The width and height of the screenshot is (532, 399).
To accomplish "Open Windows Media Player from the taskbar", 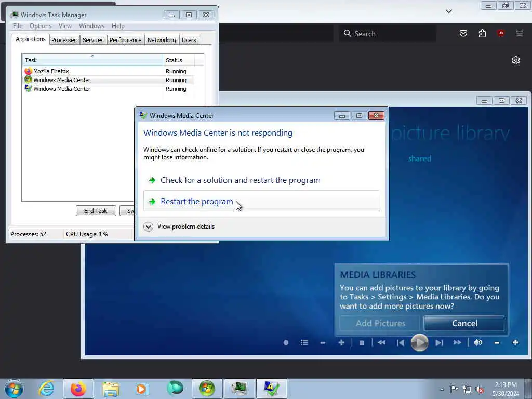I will coord(142,389).
